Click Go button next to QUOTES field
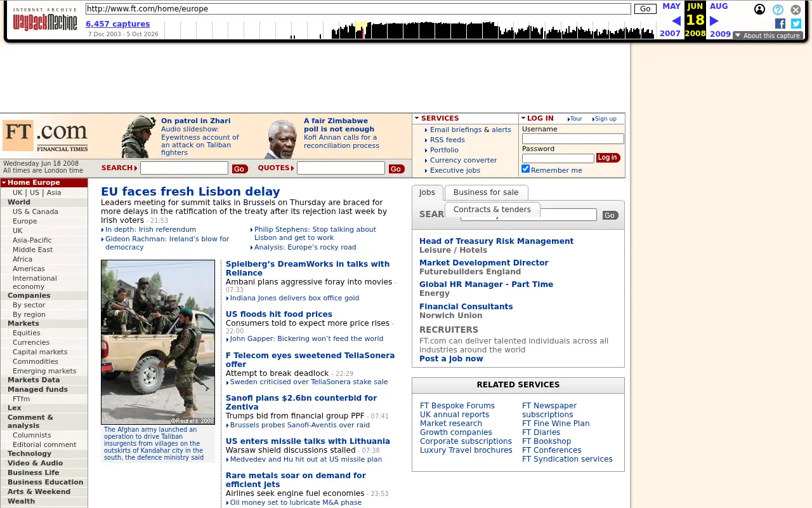The width and height of the screenshot is (812, 508). [396, 169]
